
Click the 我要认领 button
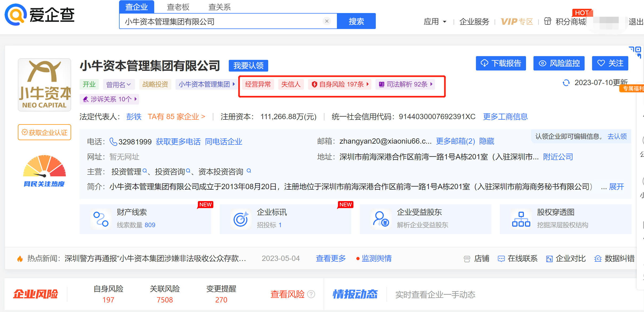pyautogui.click(x=248, y=65)
